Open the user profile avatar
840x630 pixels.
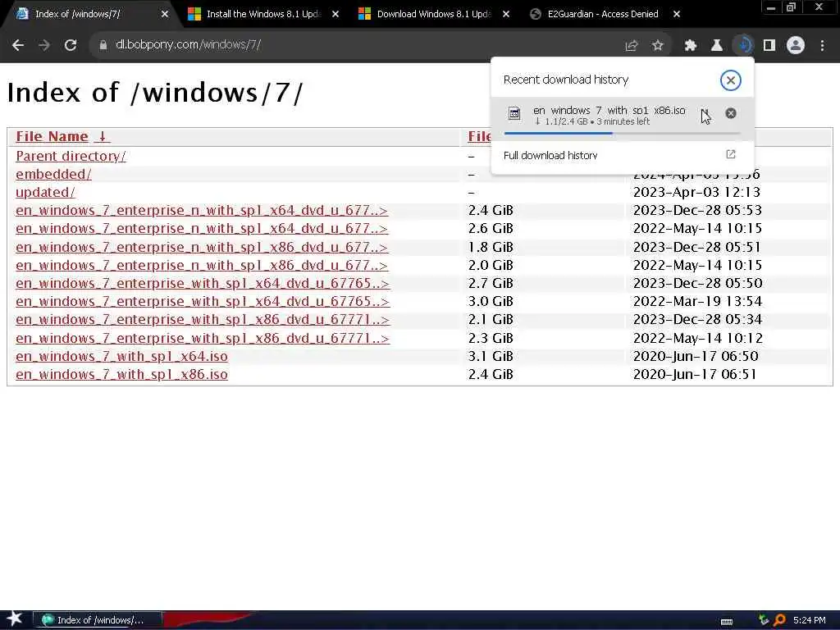tap(796, 46)
